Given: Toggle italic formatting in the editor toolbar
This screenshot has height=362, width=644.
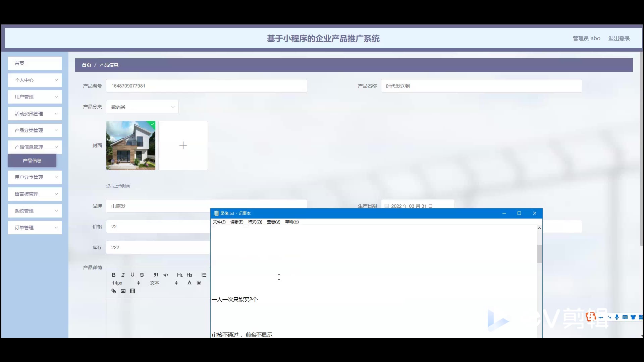Looking at the screenshot, I should (x=123, y=275).
